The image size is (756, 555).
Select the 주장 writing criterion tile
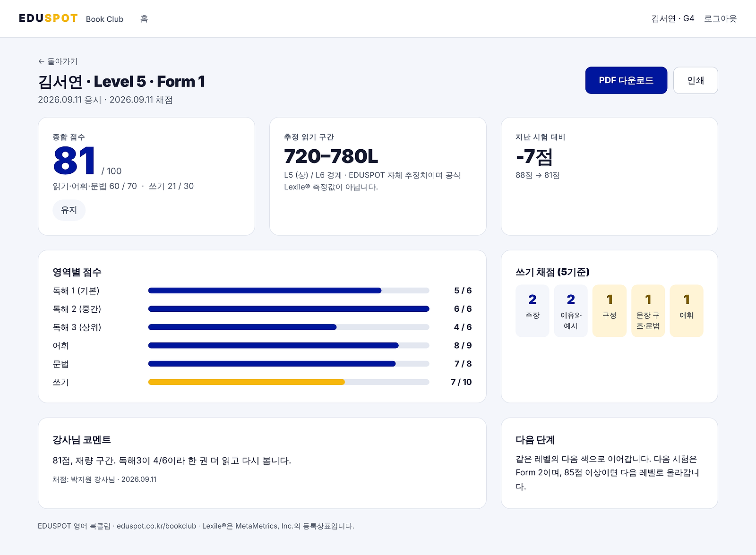pos(533,311)
